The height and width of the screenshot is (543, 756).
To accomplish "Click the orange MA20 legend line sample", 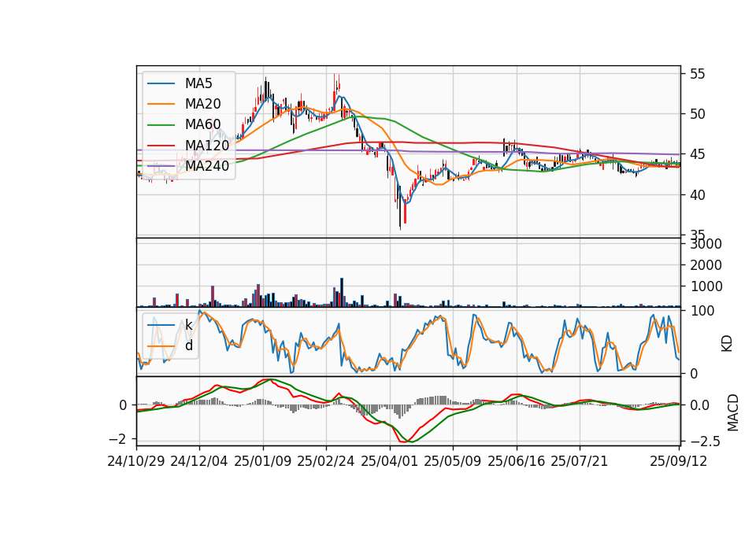I will 161,104.
